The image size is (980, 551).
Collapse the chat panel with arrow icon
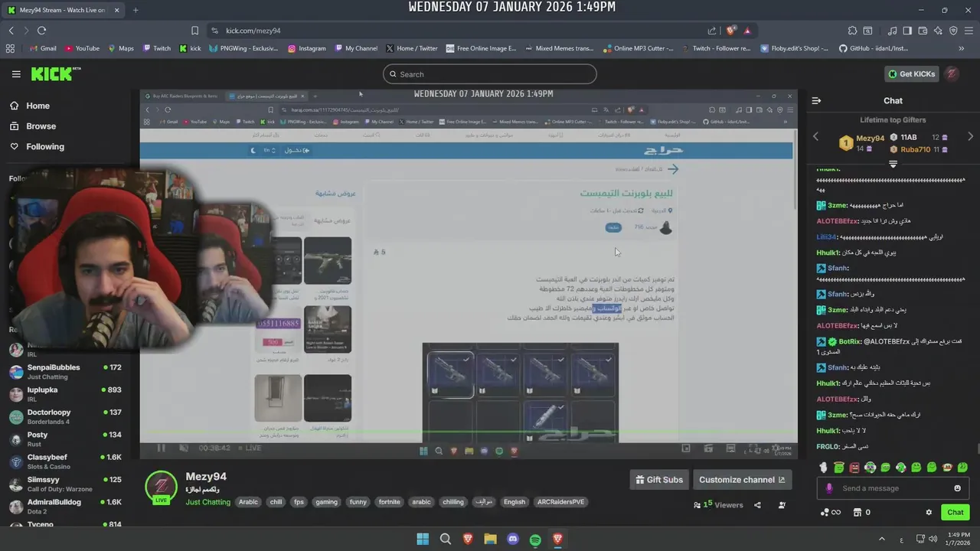[x=816, y=101]
